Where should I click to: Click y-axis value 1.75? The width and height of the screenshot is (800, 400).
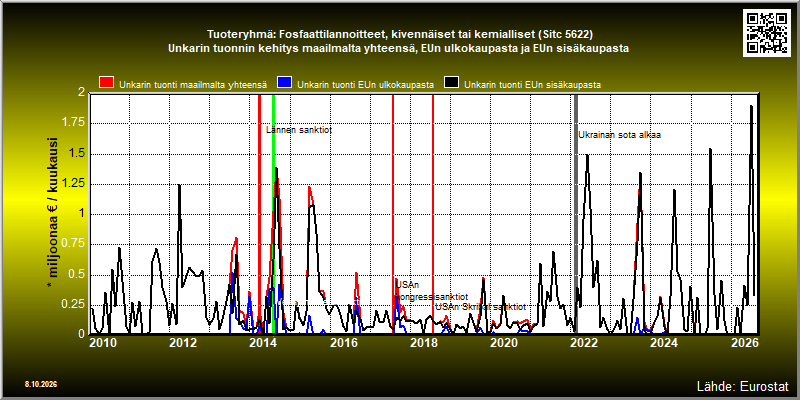point(73,123)
